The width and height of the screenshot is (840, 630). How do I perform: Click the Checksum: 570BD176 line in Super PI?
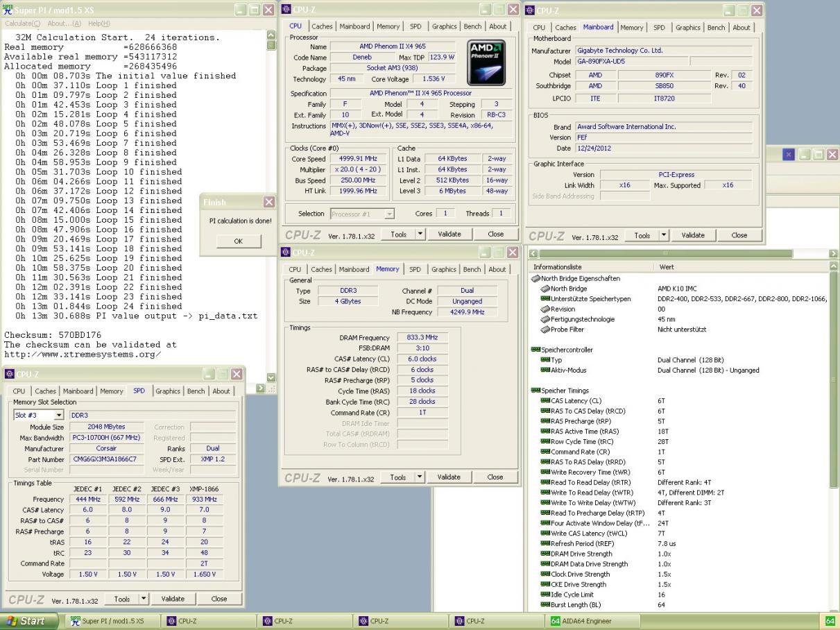[53, 335]
